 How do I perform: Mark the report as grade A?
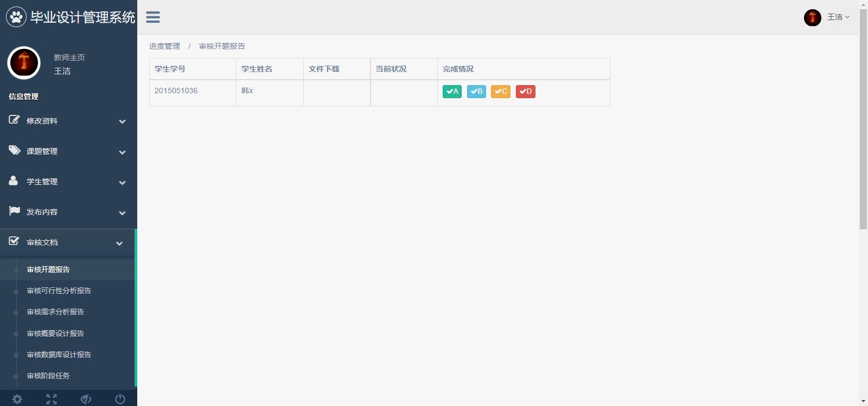tap(452, 92)
